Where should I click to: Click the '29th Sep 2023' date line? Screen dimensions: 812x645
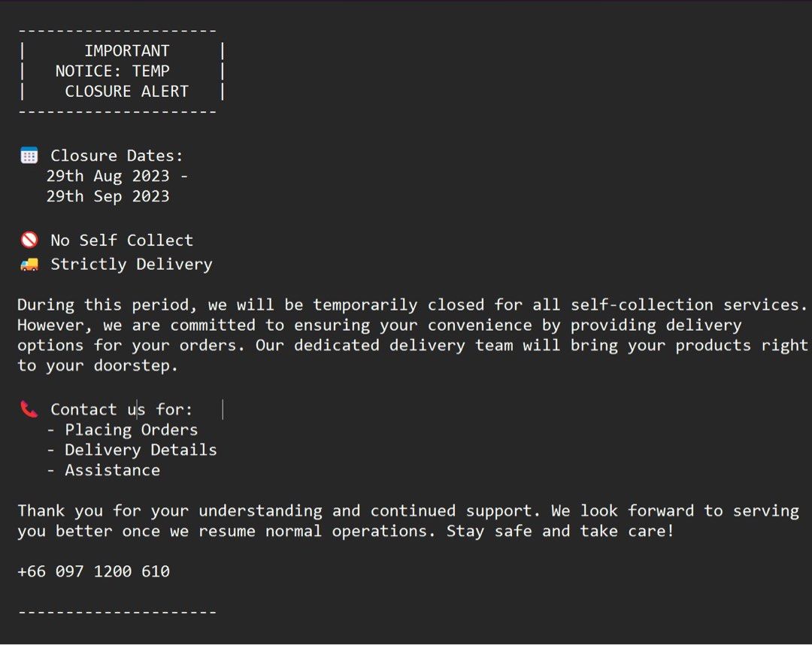pos(108,196)
